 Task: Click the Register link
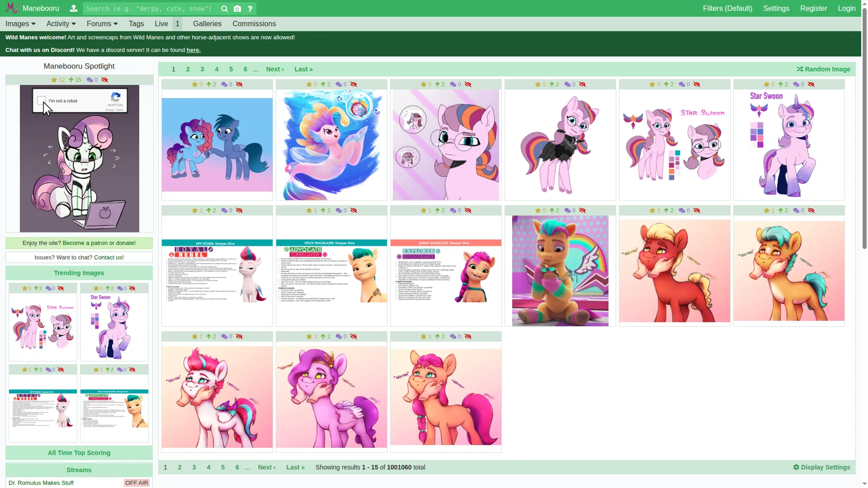tap(813, 9)
